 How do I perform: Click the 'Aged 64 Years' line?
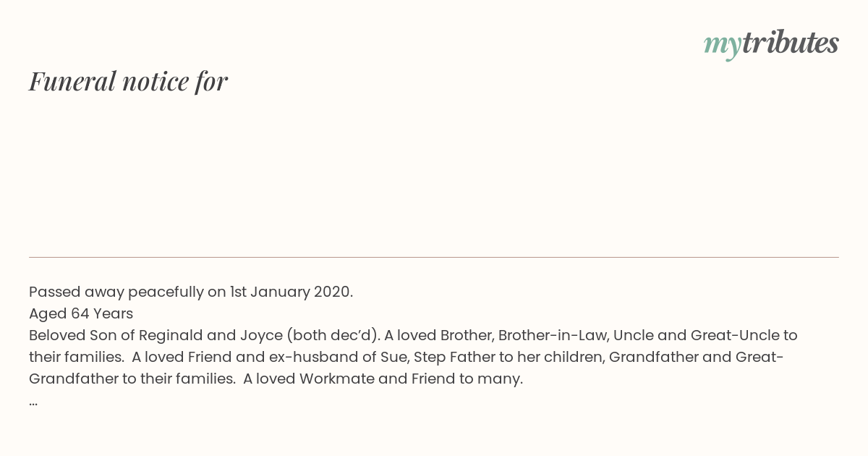tap(81, 313)
